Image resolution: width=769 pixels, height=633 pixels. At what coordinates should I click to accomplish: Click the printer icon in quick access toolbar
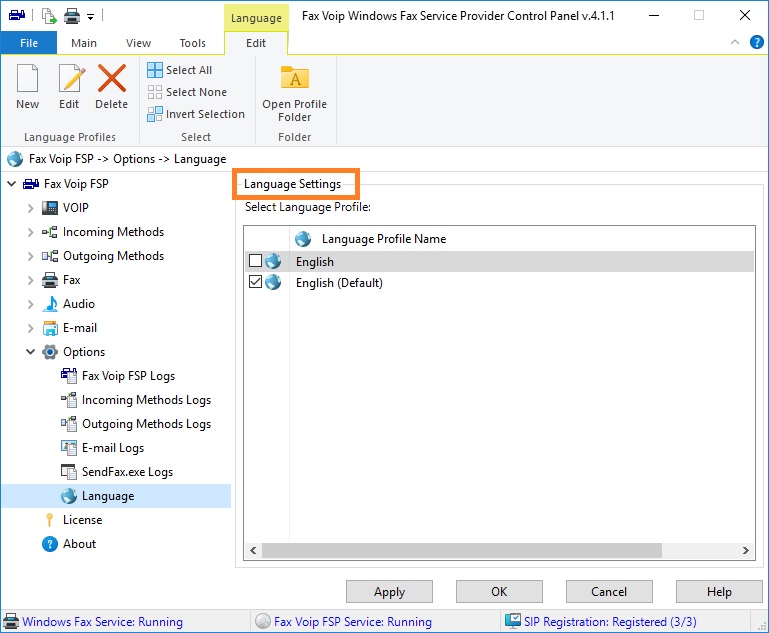[72, 16]
